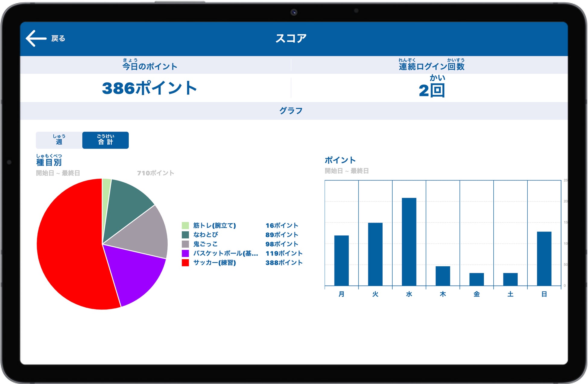588x384 pixels.
Task: Select the 鬼ごっこ legend entry text
Action: click(x=205, y=244)
